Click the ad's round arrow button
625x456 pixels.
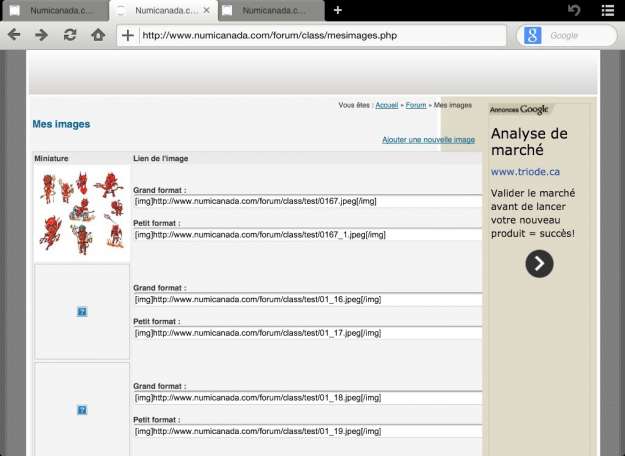(x=539, y=263)
